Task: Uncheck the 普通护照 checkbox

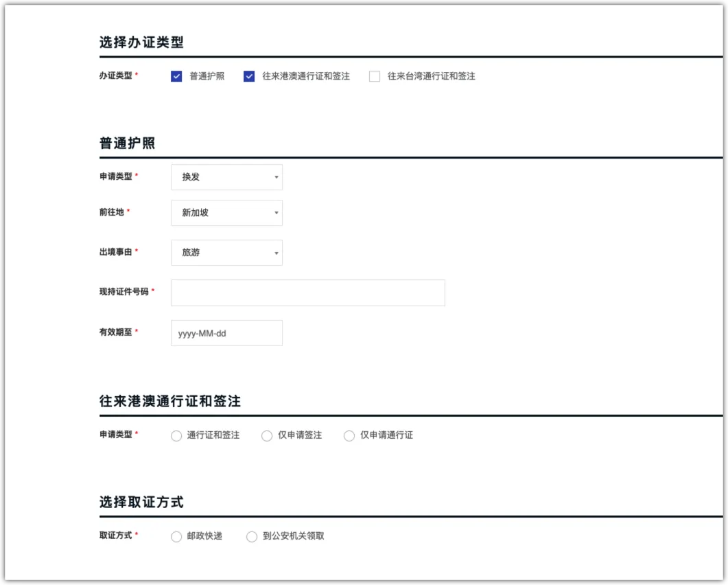Action: pos(176,76)
